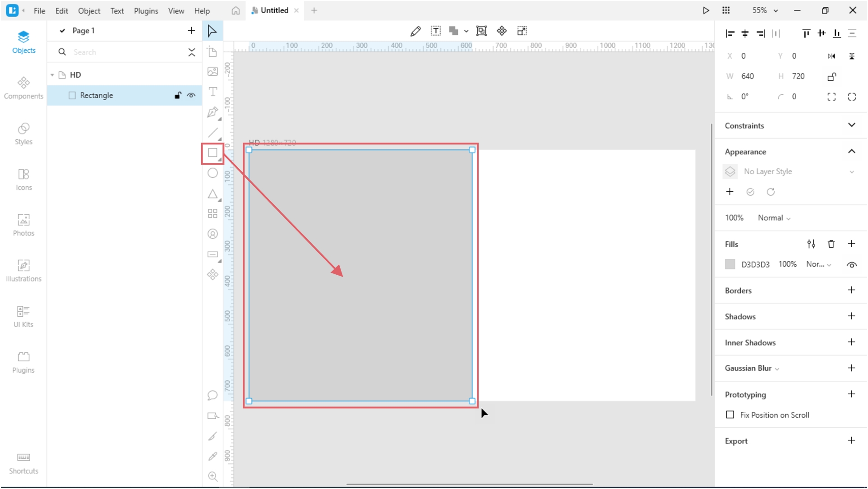Select the Eyedropper tool
868x489 pixels.
(x=212, y=457)
